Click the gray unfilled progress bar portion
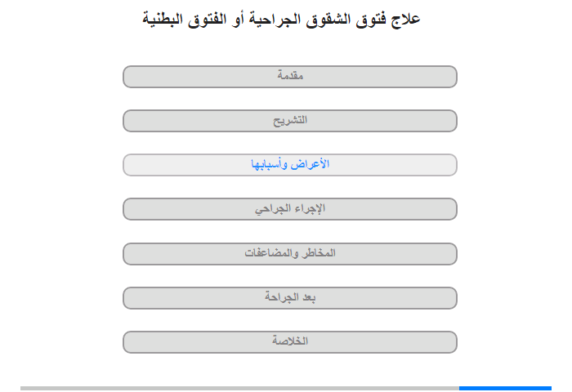The image size is (572, 392). point(239,388)
